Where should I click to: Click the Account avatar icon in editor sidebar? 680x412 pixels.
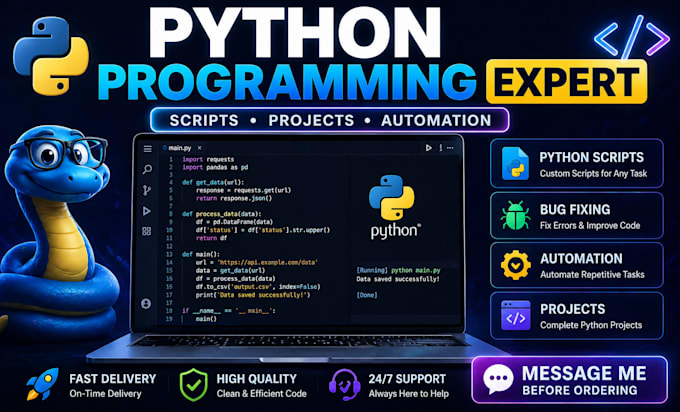146,304
